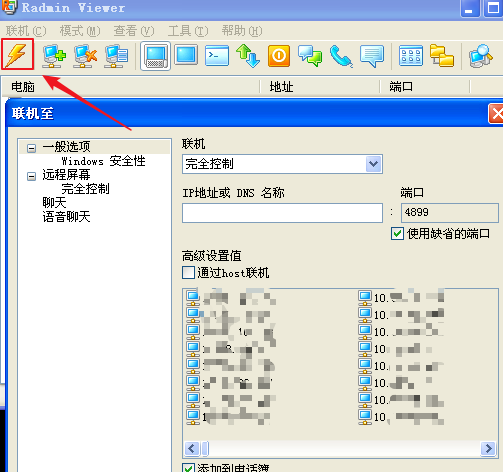The width and height of the screenshot is (503, 472).
Task: Minimize the Radmin Viewer window
Action: click(469, 8)
